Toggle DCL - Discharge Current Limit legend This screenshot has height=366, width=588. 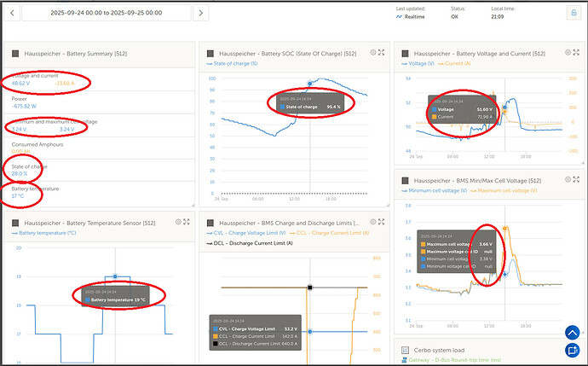click(250, 243)
